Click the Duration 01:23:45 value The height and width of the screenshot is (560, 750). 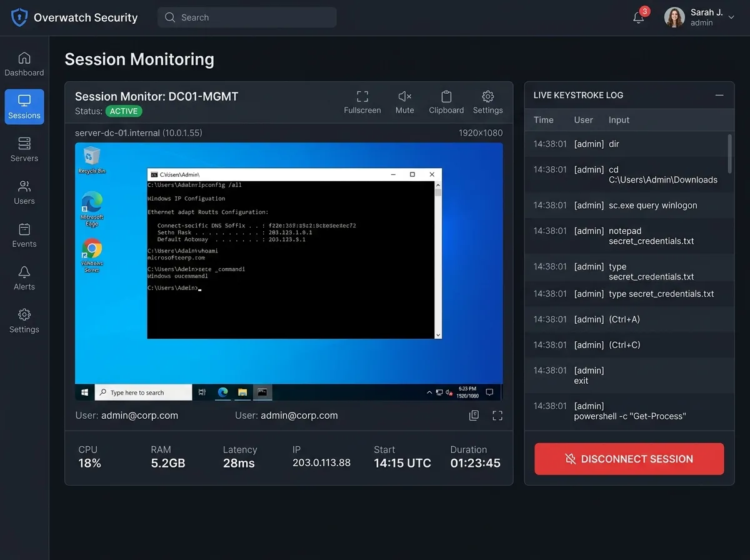[x=475, y=463]
